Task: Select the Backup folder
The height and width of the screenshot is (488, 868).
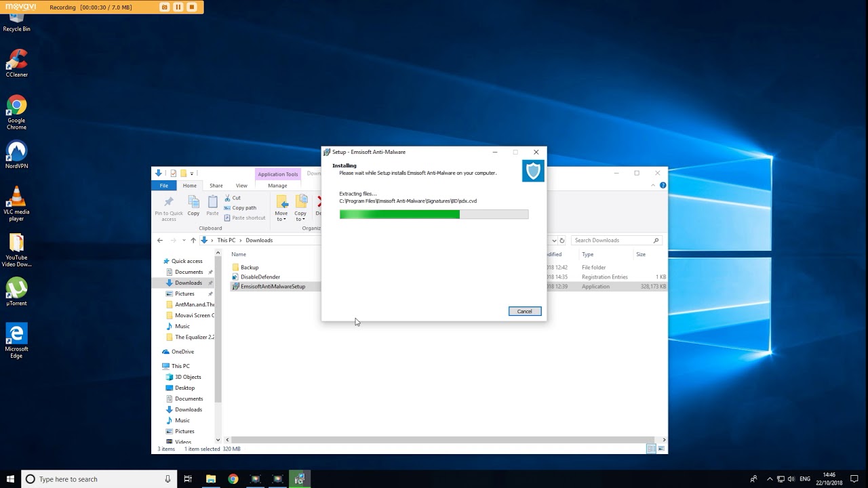Action: click(x=250, y=267)
